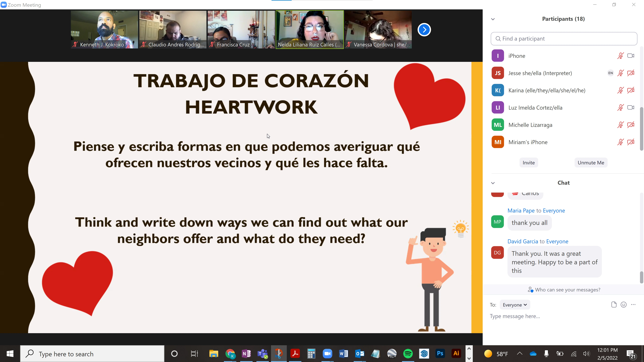Image resolution: width=644 pixels, height=362 pixels.
Task: Collapse the Chat panel chevron
Action: (x=493, y=183)
